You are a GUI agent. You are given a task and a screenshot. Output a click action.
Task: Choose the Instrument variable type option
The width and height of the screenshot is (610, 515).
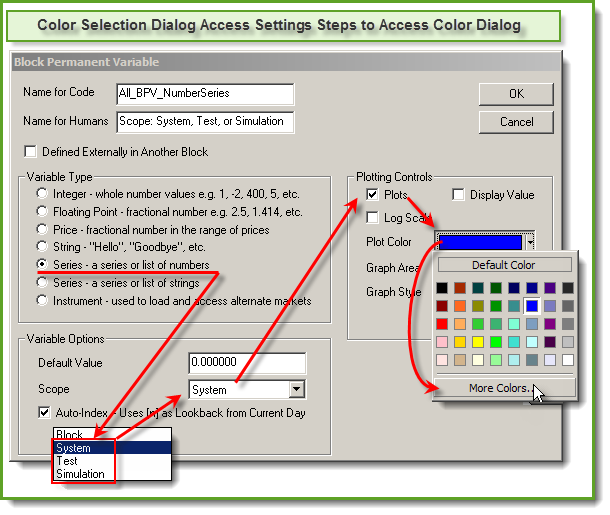click(42, 300)
